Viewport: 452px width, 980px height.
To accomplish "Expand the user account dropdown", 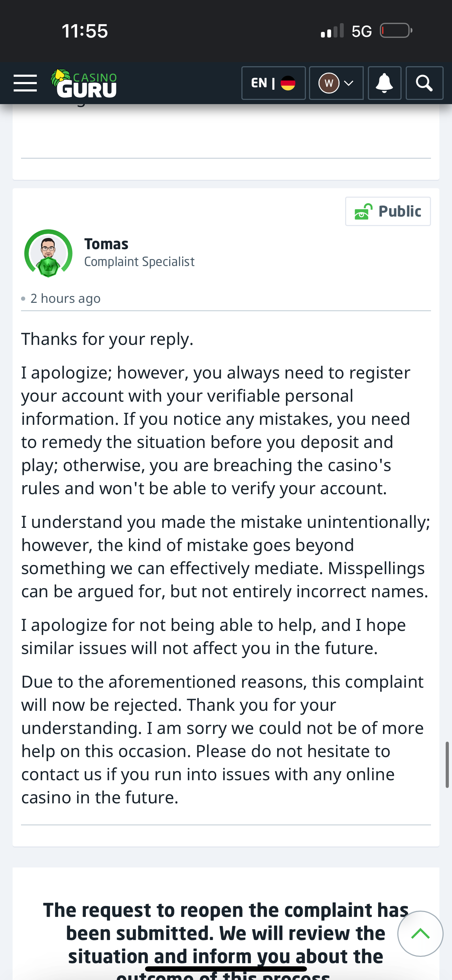I will [349, 83].
